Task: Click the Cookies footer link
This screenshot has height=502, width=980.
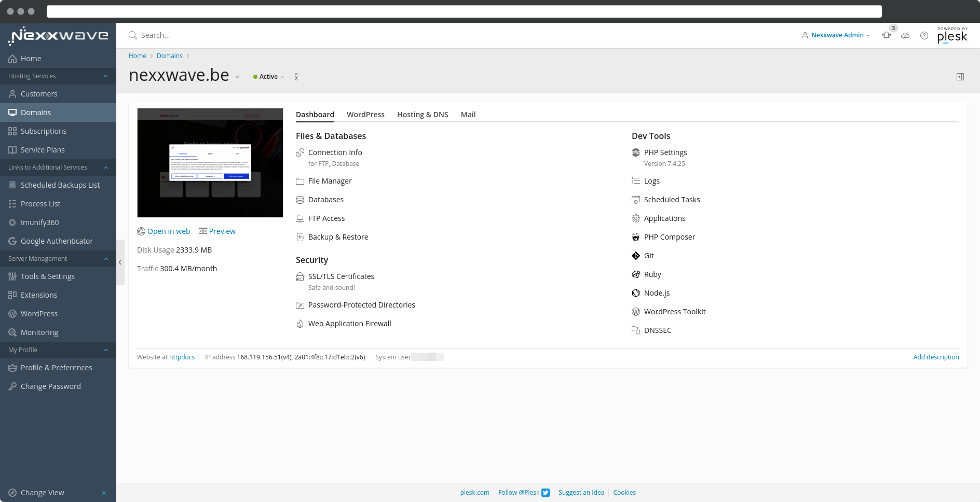Action: pos(624,493)
